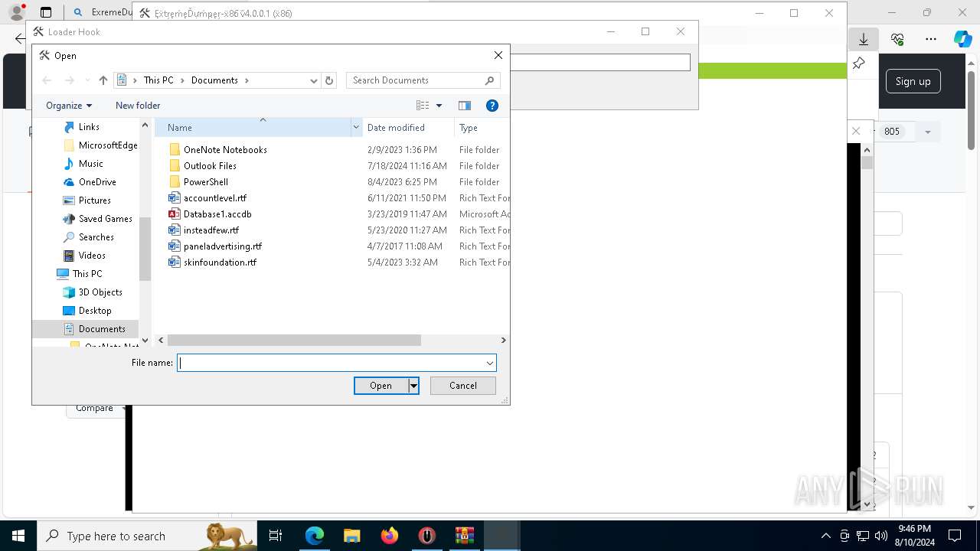Click the volume icon in system tray

880,536
